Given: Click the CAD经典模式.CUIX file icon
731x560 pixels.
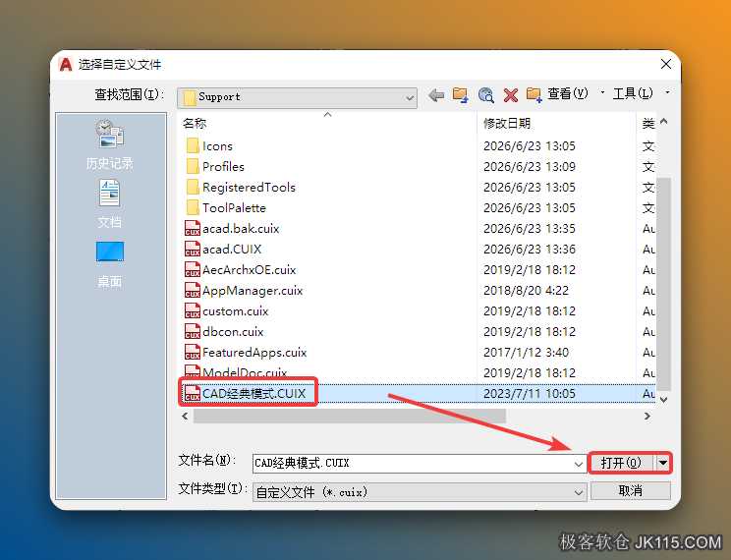Looking at the screenshot, I should point(193,394).
